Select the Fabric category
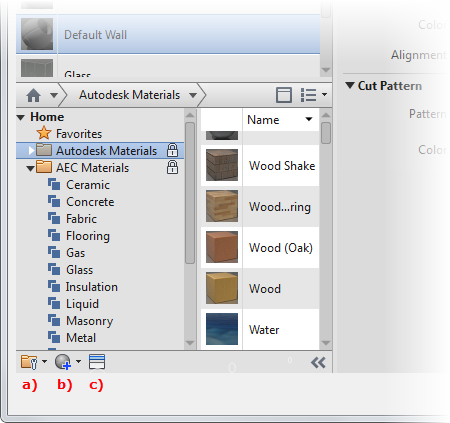The width and height of the screenshot is (450, 423). pos(81,219)
